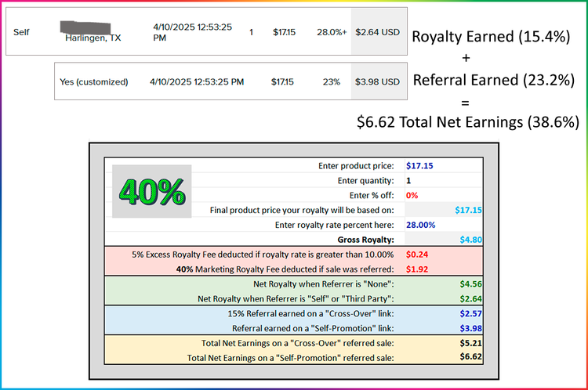
Task: Select the product price cell showing $17.15
Action: tap(419, 165)
